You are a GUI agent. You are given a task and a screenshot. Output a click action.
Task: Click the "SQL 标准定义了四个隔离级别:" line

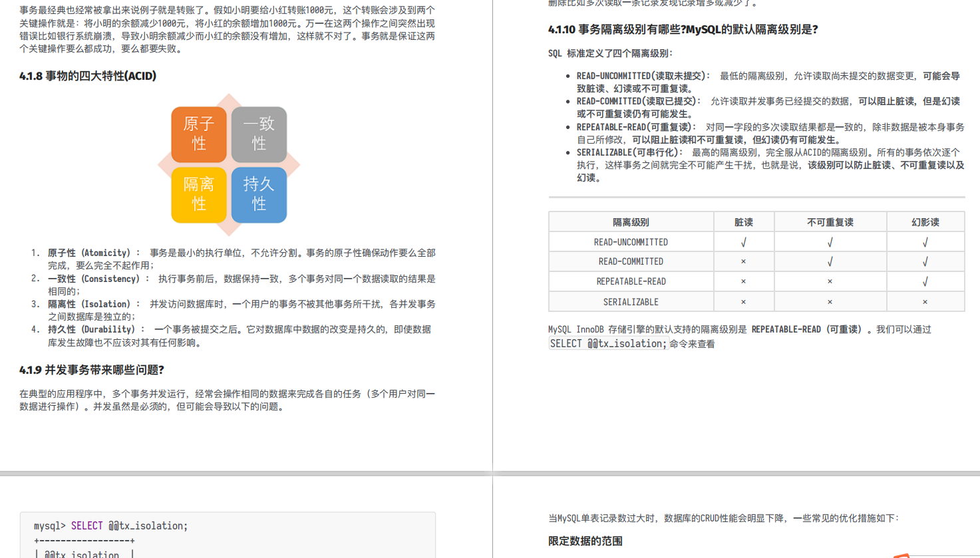pyautogui.click(x=611, y=53)
